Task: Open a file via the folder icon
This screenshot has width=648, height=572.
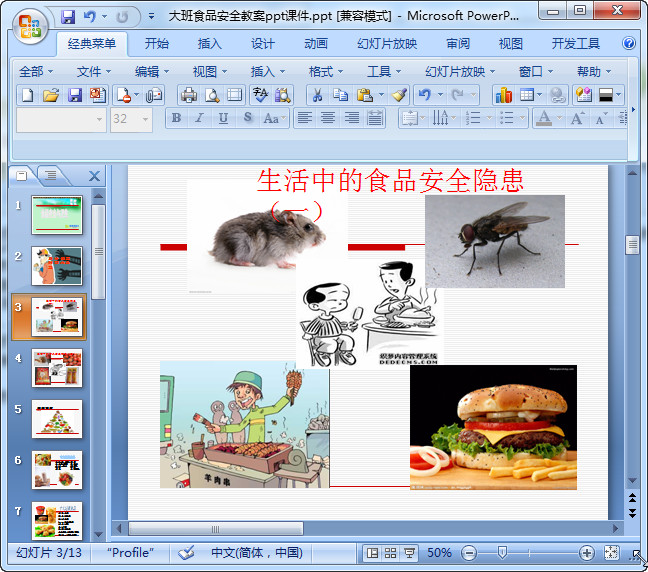Action: [x=51, y=95]
